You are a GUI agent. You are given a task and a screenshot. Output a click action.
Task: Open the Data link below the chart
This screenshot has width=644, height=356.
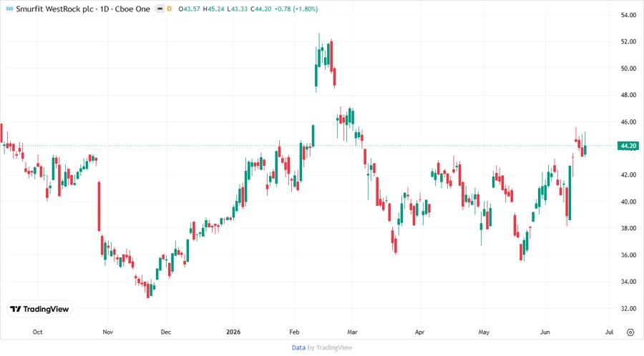coord(298,347)
